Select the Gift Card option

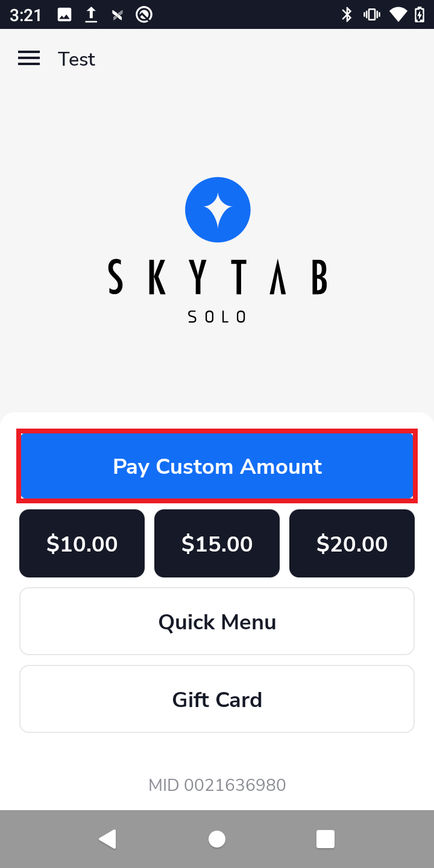pyautogui.click(x=217, y=699)
